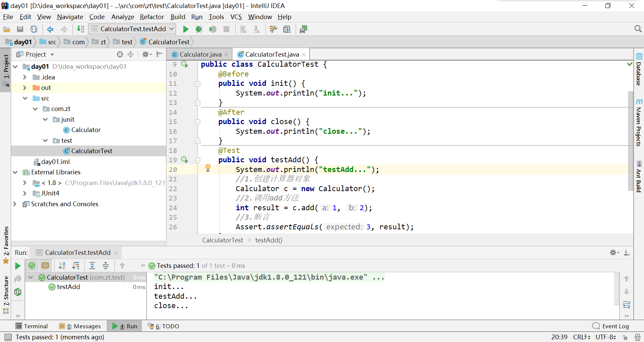Change file encoding UTF-8 in status bar
Screen dimensions: 644x342
(606, 337)
